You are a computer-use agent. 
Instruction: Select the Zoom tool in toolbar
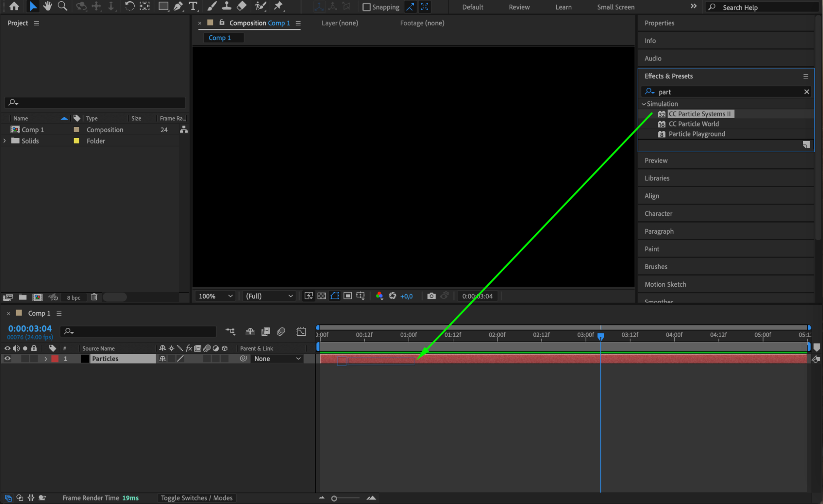click(x=62, y=6)
